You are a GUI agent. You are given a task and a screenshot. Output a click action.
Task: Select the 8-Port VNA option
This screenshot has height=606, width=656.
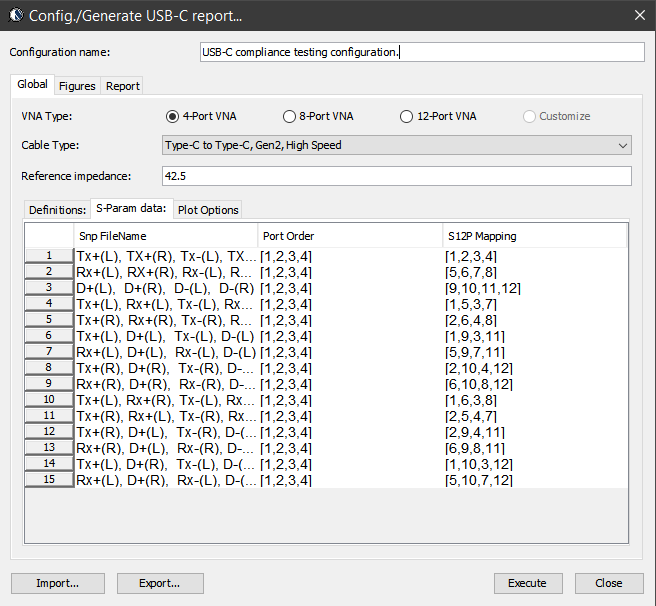290,116
